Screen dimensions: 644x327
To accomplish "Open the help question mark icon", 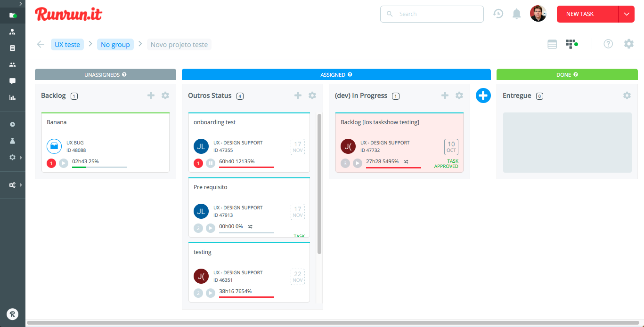I will (608, 44).
